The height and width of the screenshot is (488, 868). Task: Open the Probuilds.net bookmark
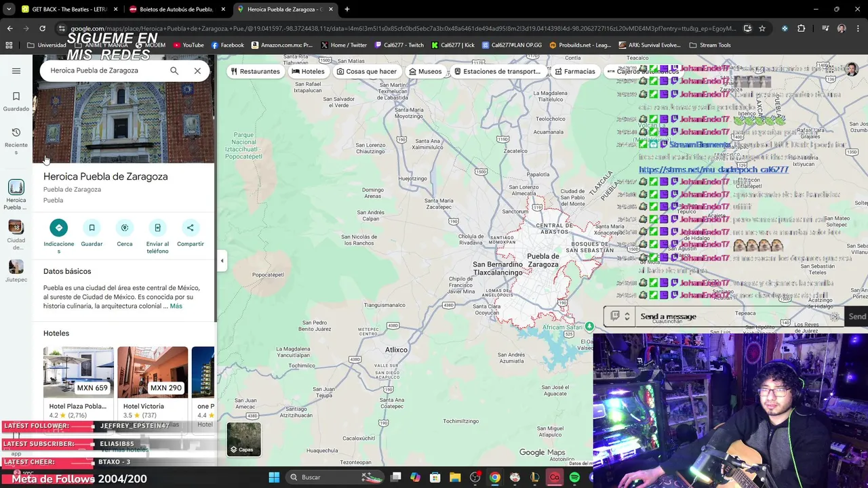tap(580, 45)
